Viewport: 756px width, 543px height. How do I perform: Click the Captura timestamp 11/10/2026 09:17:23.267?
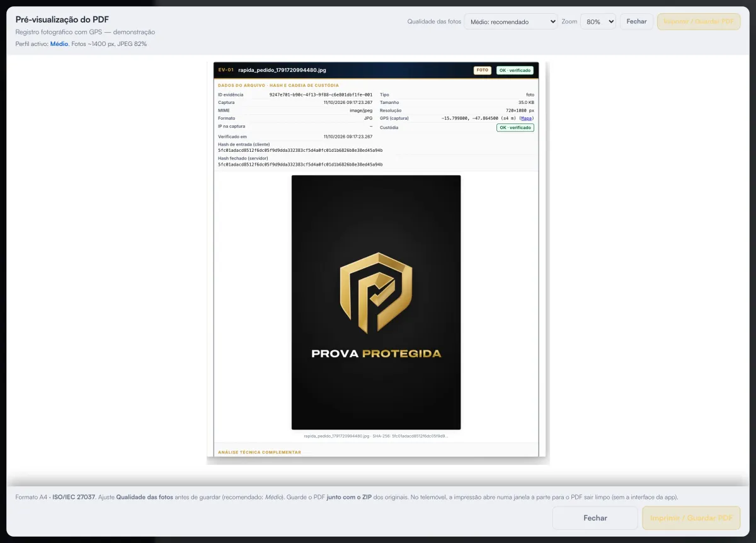point(348,102)
